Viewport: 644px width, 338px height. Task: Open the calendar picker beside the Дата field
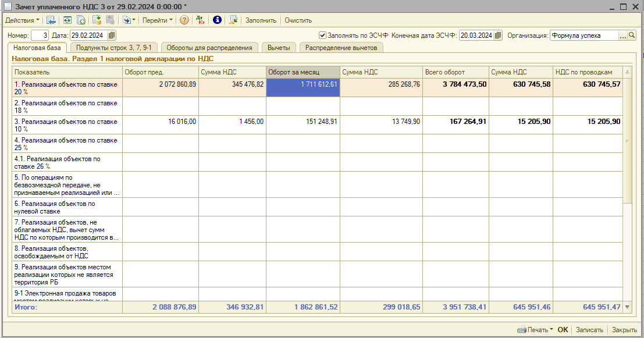click(x=112, y=35)
